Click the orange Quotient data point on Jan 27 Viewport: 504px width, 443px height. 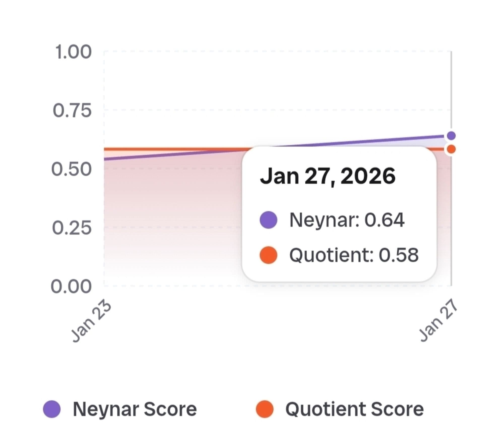[x=451, y=149]
